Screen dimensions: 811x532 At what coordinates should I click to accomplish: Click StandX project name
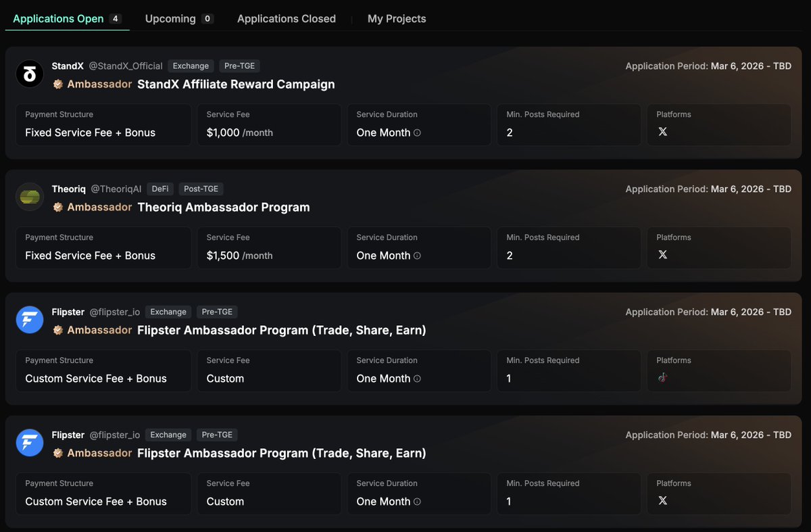tap(68, 66)
